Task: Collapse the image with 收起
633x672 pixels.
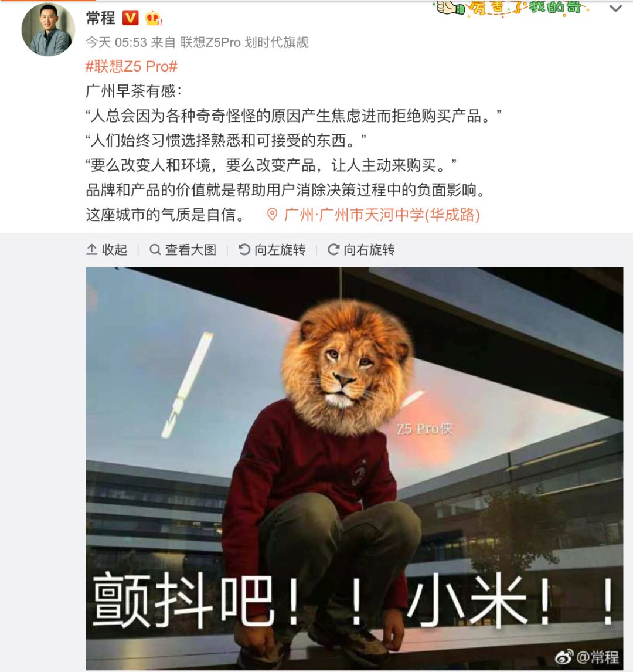Action: pyautogui.click(x=107, y=249)
